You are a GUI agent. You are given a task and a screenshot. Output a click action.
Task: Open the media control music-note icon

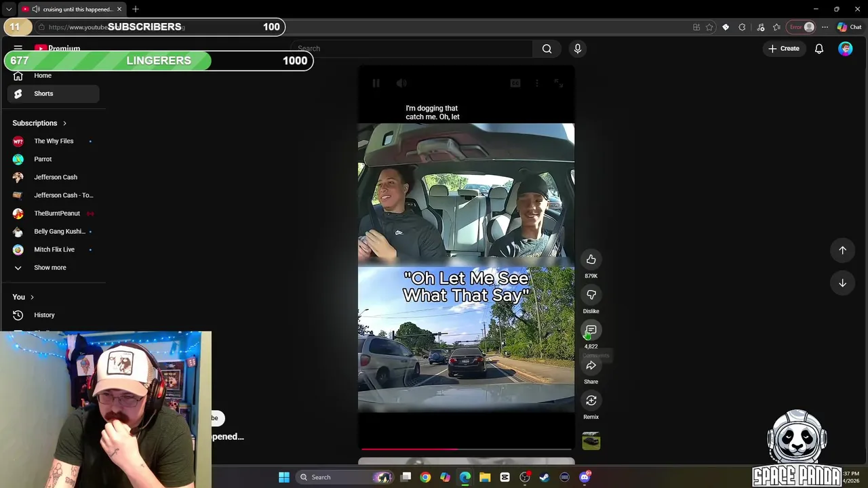coord(761,27)
